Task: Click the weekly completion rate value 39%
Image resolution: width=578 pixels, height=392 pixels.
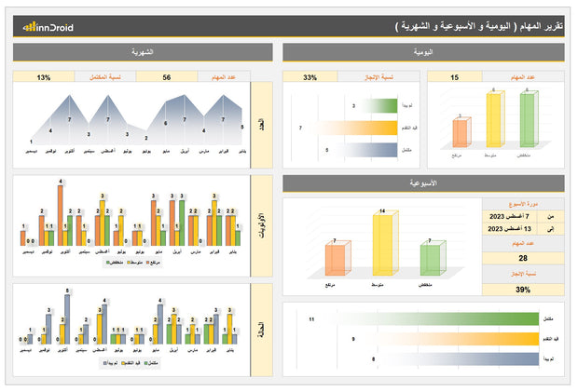Action: point(523,290)
